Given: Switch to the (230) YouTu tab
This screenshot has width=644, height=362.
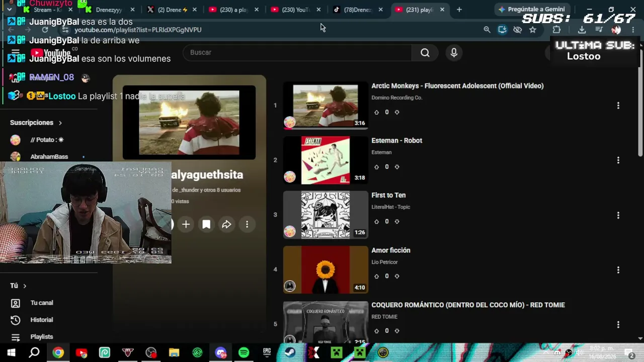Looking at the screenshot, I should coord(294,10).
